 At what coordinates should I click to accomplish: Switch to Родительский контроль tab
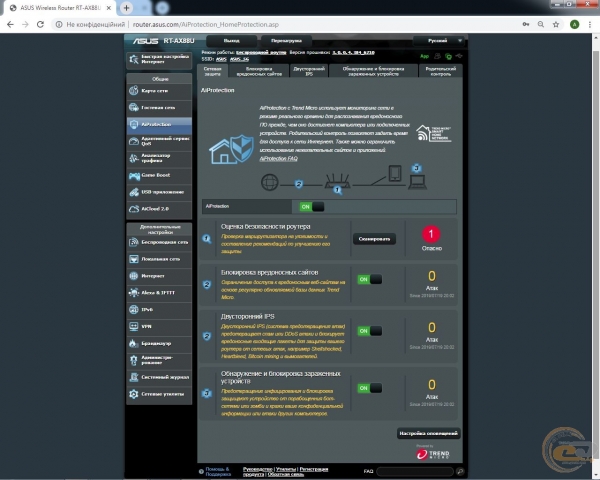tap(441, 71)
